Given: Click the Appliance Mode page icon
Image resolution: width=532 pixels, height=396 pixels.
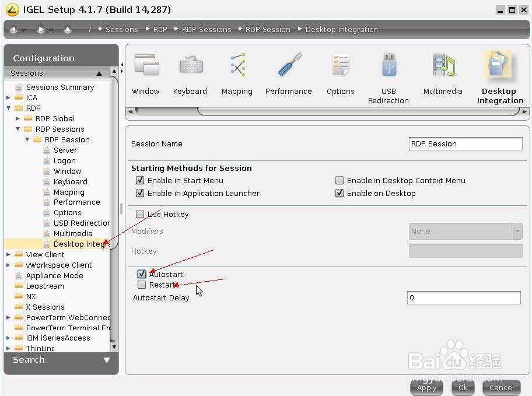Looking at the screenshot, I should pos(19,275).
